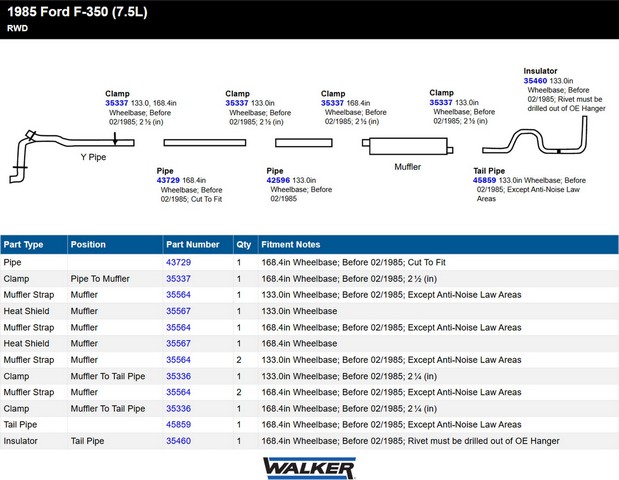Click the 'RWD' label in the header
Screen dimensions: 619x480
pos(17,28)
